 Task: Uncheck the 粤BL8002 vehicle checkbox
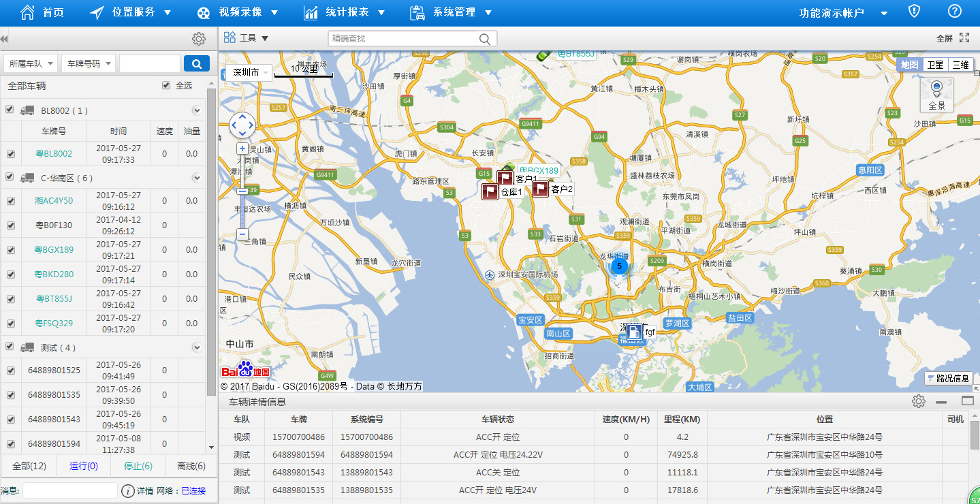10,154
